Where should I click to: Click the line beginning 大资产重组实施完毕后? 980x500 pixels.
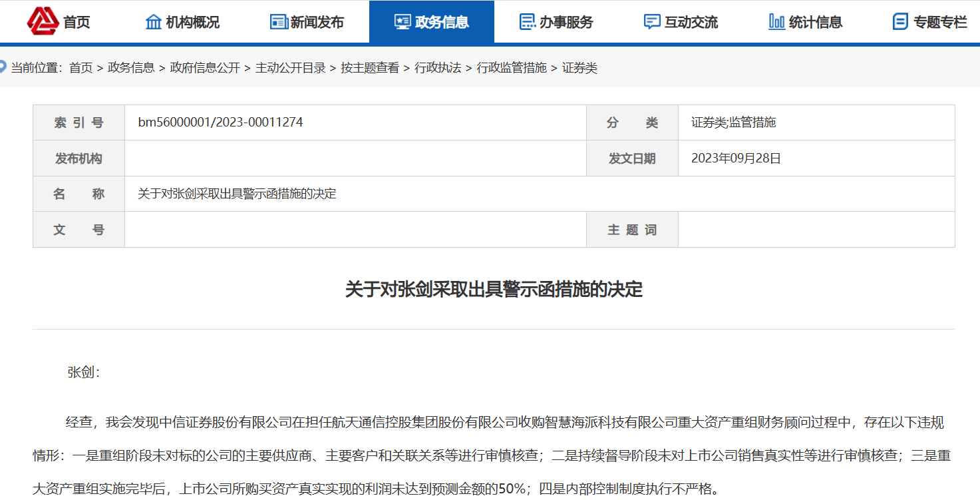pos(376,490)
